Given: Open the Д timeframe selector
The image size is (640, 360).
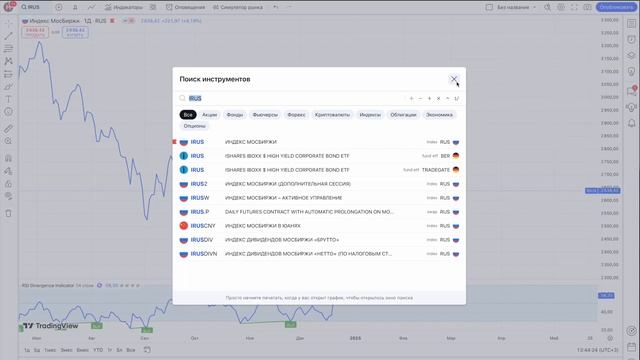Looking at the screenshot, I should point(75,7).
